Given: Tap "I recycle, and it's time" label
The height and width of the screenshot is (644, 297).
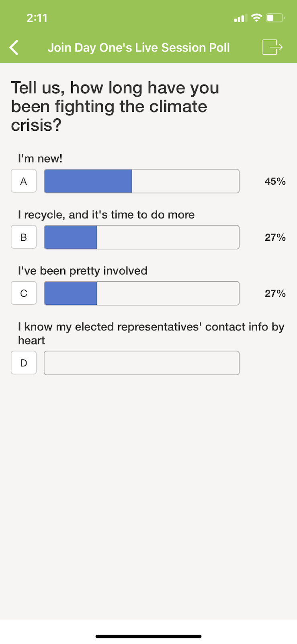Looking at the screenshot, I should tap(106, 215).
